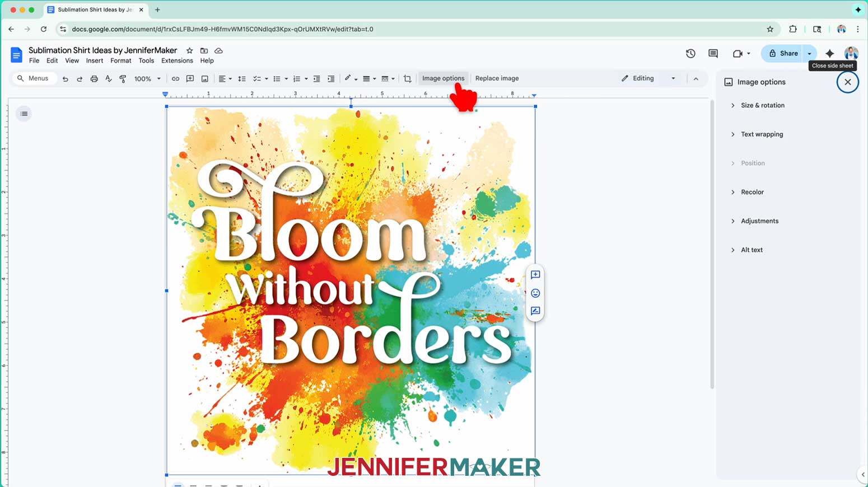The image size is (868, 487).
Task: Open the Insert menu
Action: [x=95, y=61]
